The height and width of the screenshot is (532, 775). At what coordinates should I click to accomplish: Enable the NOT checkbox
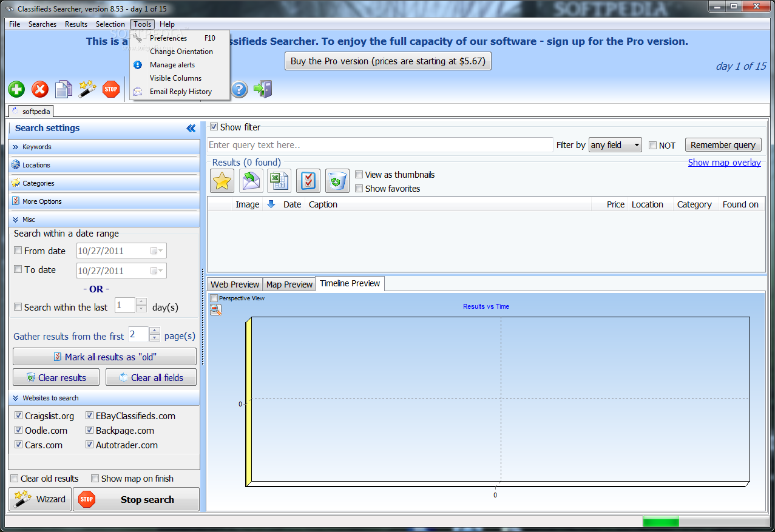652,145
